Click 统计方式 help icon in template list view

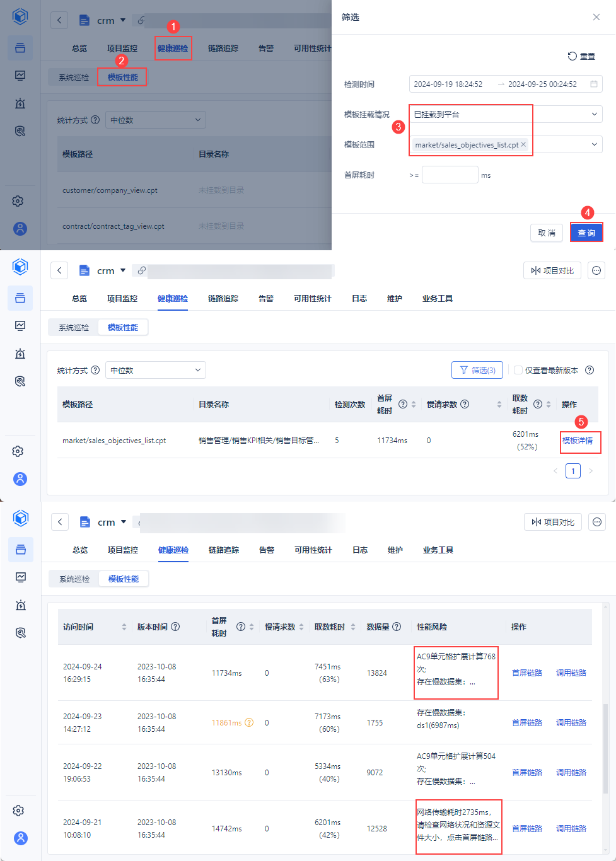click(x=95, y=370)
